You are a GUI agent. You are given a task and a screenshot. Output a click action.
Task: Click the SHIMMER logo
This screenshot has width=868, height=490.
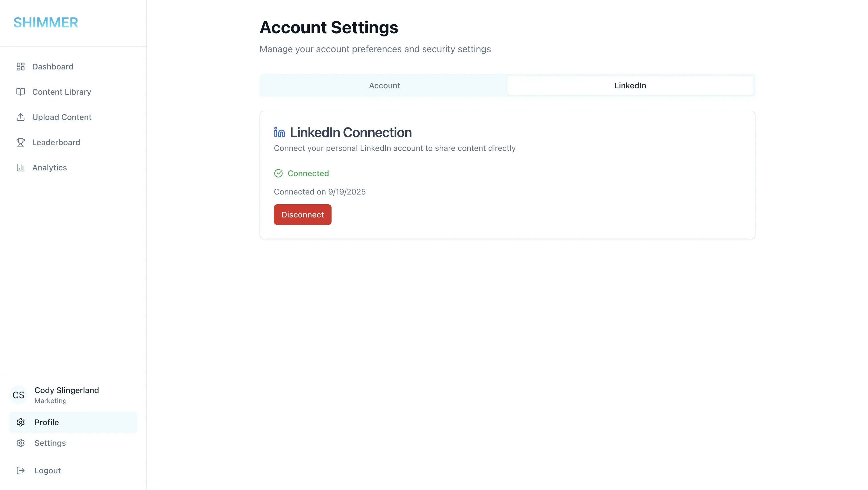point(45,23)
